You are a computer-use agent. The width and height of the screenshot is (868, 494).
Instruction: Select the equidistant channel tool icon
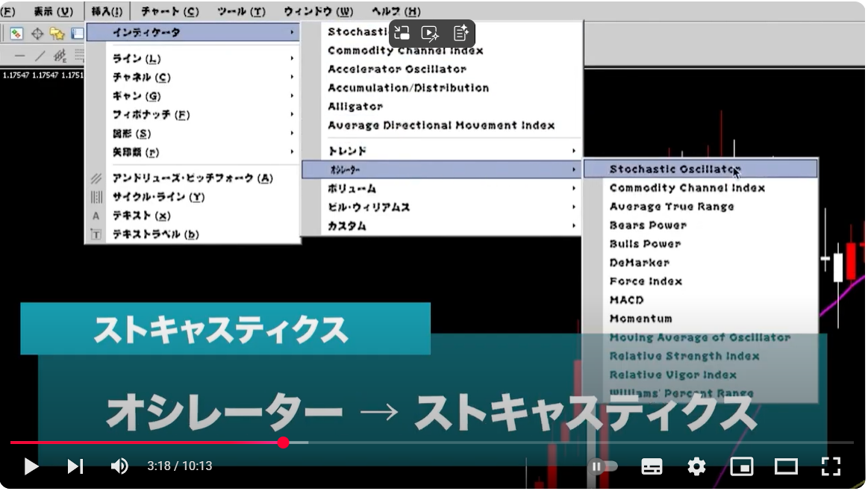coord(60,55)
